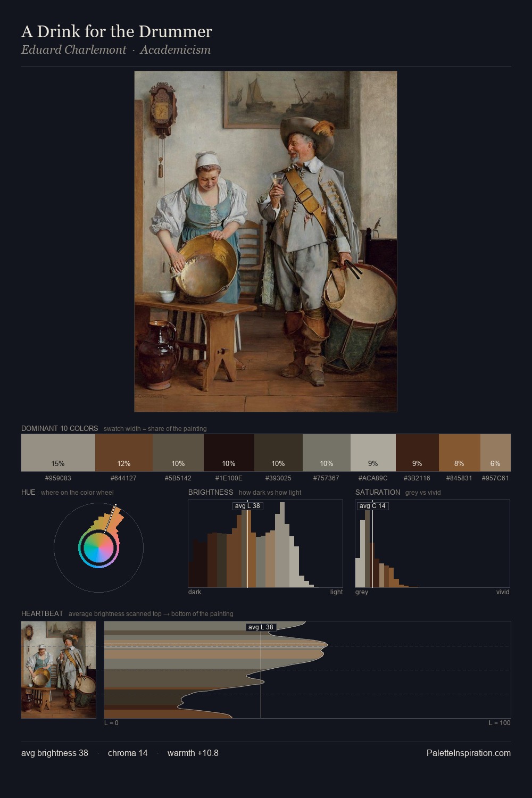This screenshot has width=532, height=798.
Task: Click the artist name 'Eduard Charlemont'
Action: [73, 50]
